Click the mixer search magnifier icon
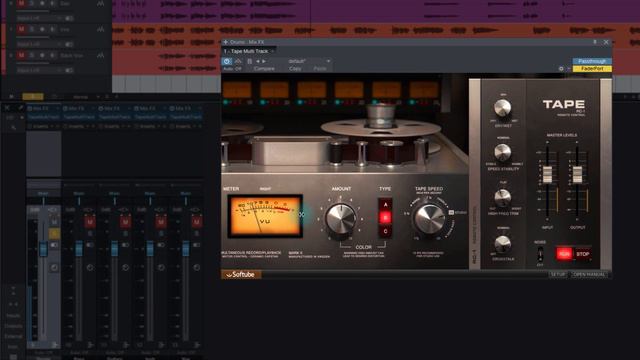This screenshot has height=360, width=640. pyautogui.click(x=14, y=127)
